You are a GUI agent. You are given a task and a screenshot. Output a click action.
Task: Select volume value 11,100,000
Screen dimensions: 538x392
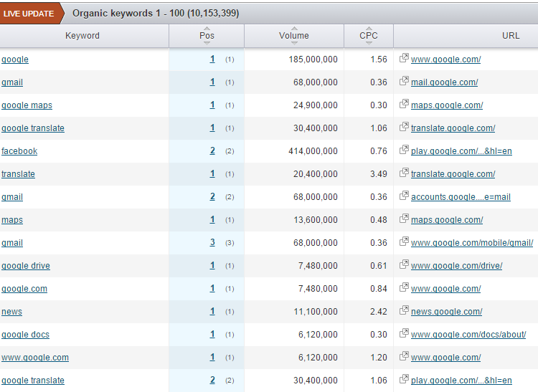pyautogui.click(x=316, y=312)
